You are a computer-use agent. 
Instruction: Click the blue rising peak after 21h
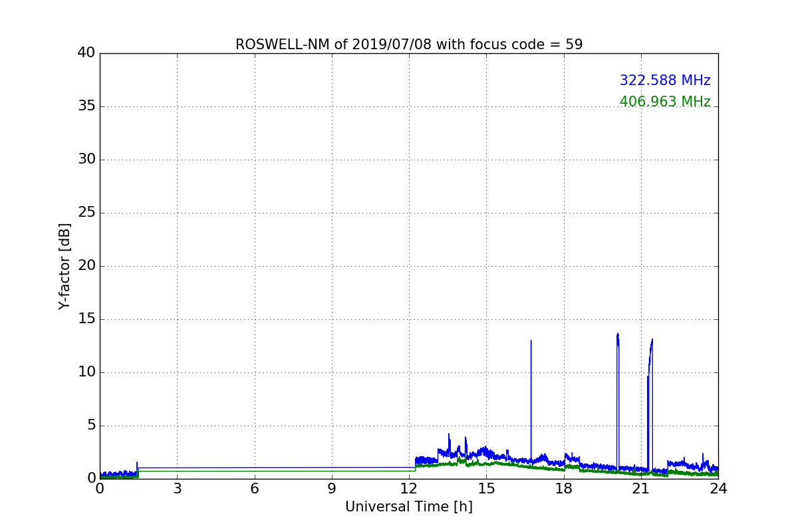coord(650,406)
